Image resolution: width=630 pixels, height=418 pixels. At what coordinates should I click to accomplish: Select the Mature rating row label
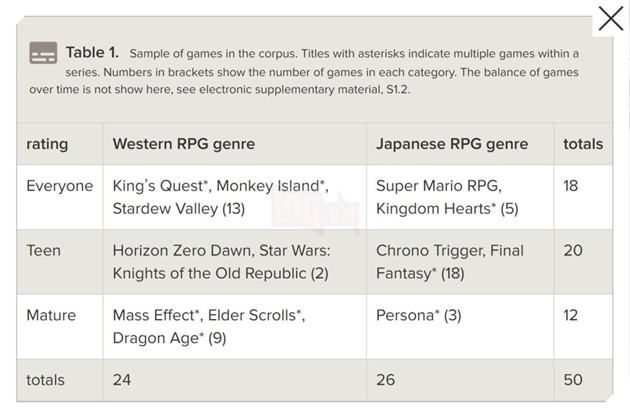click(x=50, y=315)
